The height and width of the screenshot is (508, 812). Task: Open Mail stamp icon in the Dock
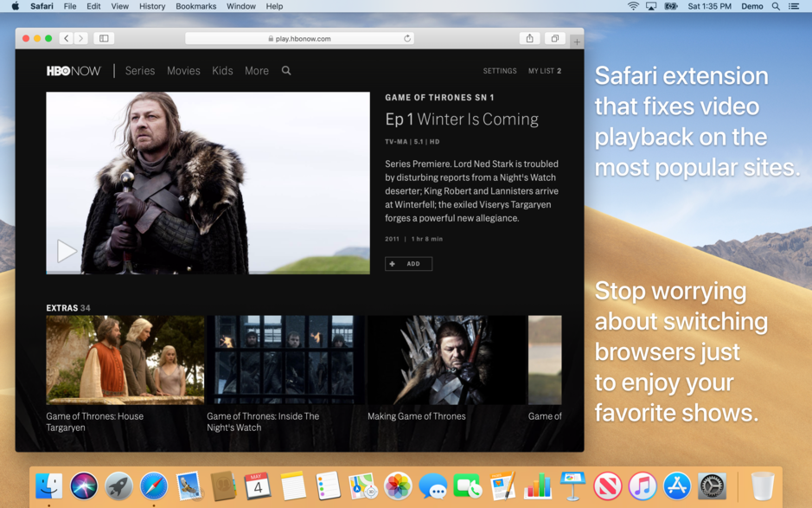189,486
